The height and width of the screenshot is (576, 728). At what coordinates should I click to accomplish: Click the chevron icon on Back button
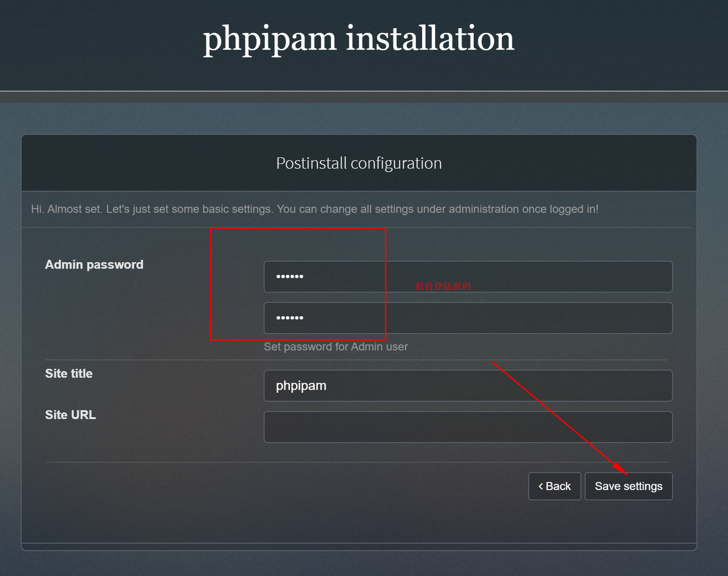coord(540,486)
